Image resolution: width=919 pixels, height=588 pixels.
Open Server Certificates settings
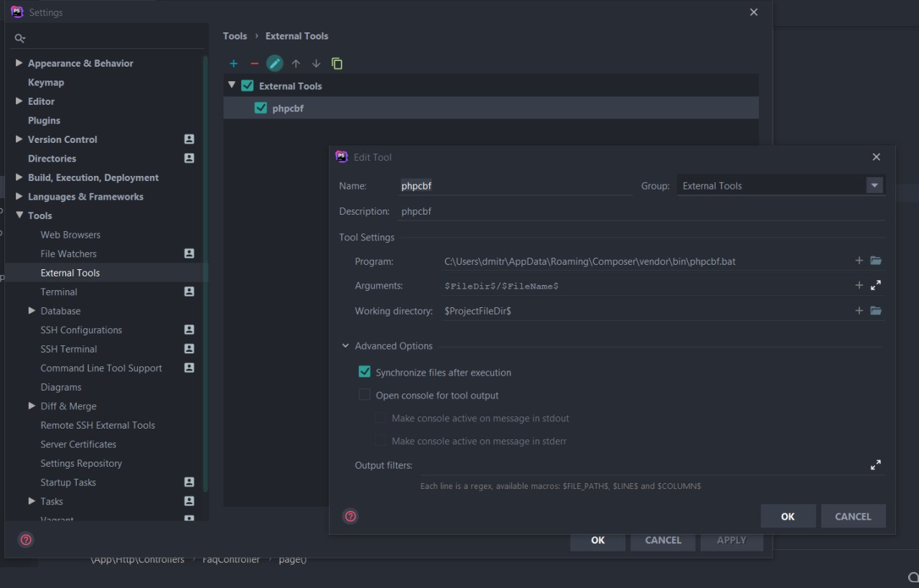pos(78,444)
